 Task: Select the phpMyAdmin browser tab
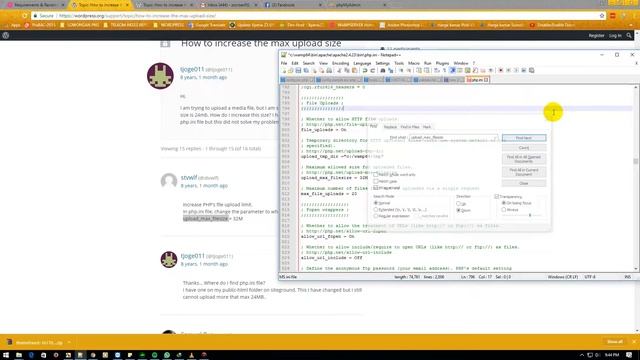pos(358,5)
